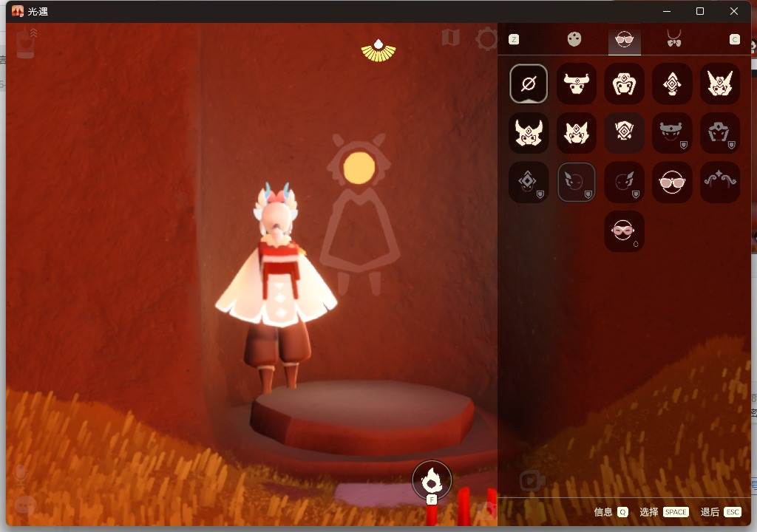Viewport: 757px width, 532px height.
Task: Click the 退后 ESC back button
Action: click(721, 512)
